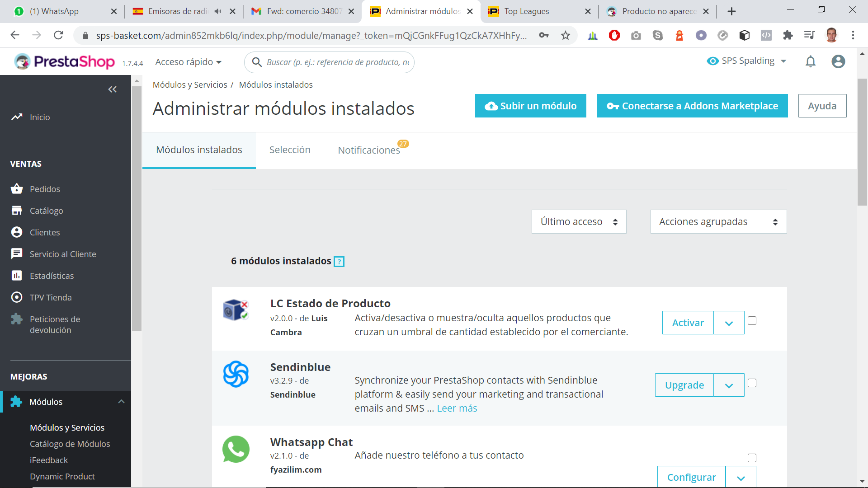Click the Sendinblue module logo
868x488 pixels.
click(236, 374)
